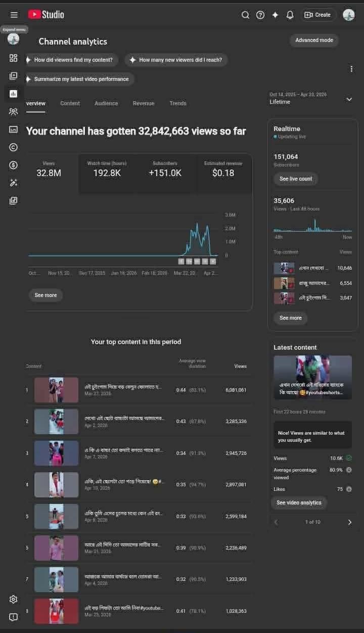This screenshot has height=633, width=364.
Task: Open Settings gear in sidebar
Action: [14, 599]
